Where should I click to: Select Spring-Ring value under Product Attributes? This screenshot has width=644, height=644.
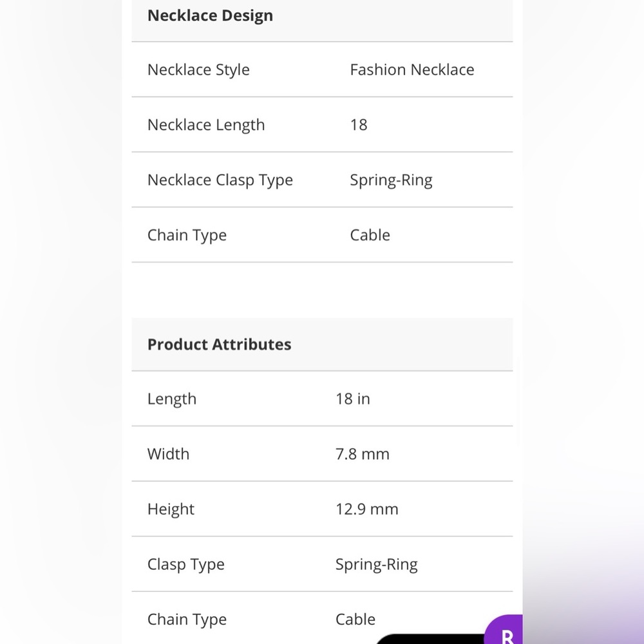click(x=377, y=564)
